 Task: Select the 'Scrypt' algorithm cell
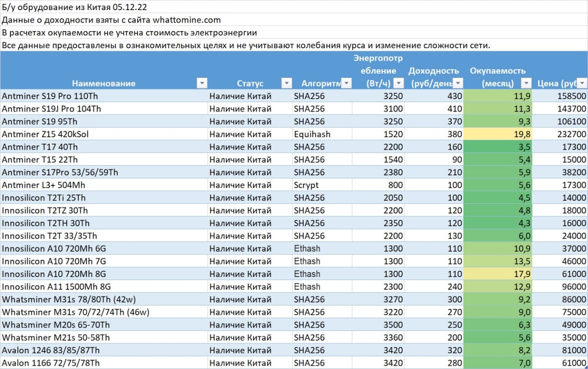point(322,185)
